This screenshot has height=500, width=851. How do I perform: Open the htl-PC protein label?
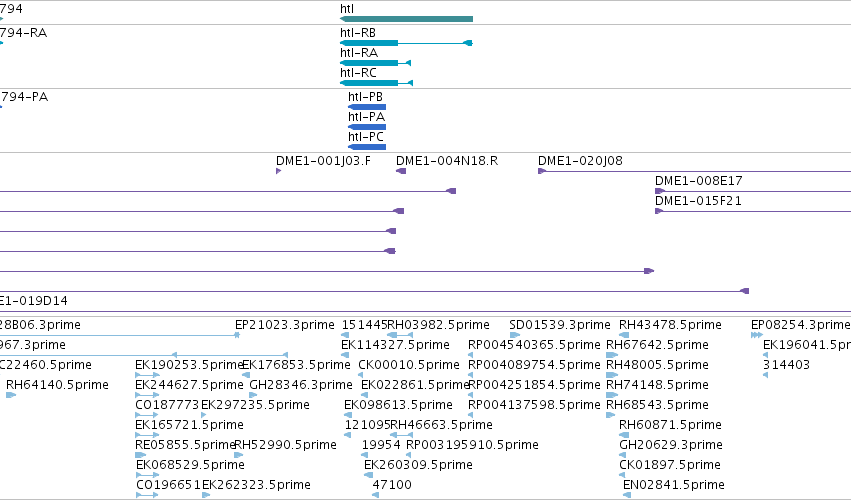coord(366,137)
